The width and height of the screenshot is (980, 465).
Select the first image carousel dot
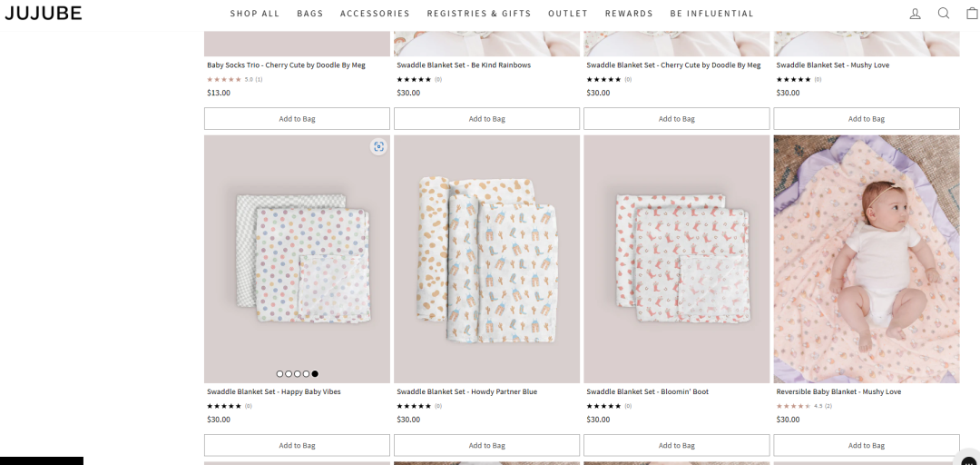click(x=279, y=373)
